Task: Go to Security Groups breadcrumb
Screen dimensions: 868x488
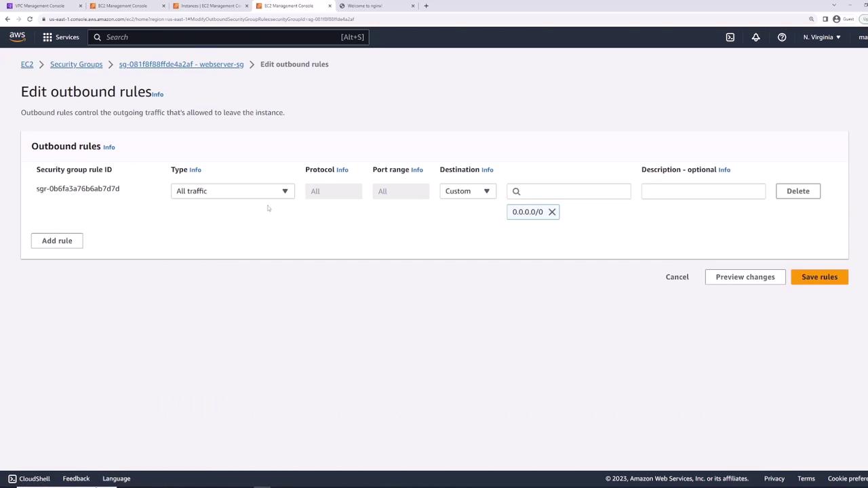Action: 76,64
